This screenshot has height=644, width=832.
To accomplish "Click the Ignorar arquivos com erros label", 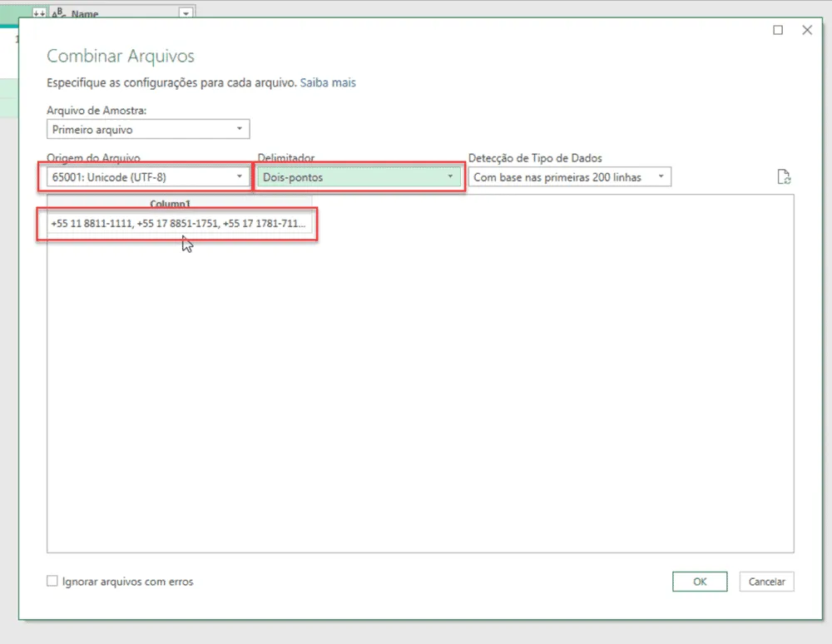I will [x=127, y=582].
